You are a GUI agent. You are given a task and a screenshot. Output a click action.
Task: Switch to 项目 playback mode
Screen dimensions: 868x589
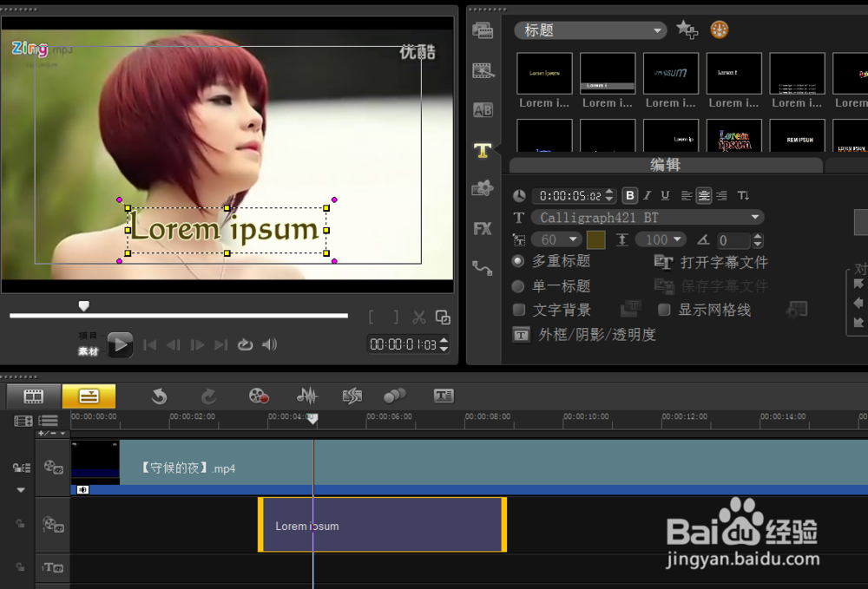(88, 335)
